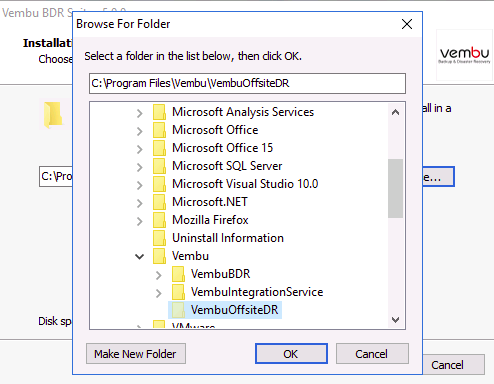Viewport: 494px width, 384px height.
Task: Click the Microsoft Office folder icon
Action: 159,130
